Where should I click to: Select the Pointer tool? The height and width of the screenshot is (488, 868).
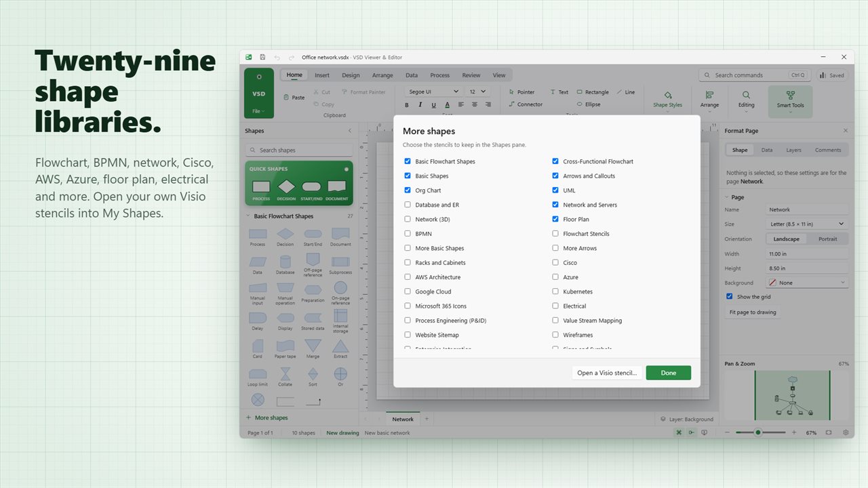[521, 92]
